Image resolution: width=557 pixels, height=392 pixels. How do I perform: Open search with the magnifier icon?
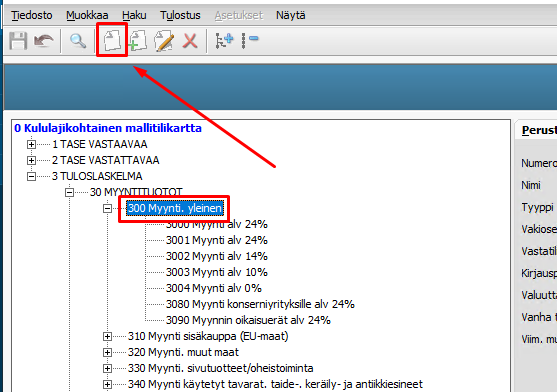point(78,41)
